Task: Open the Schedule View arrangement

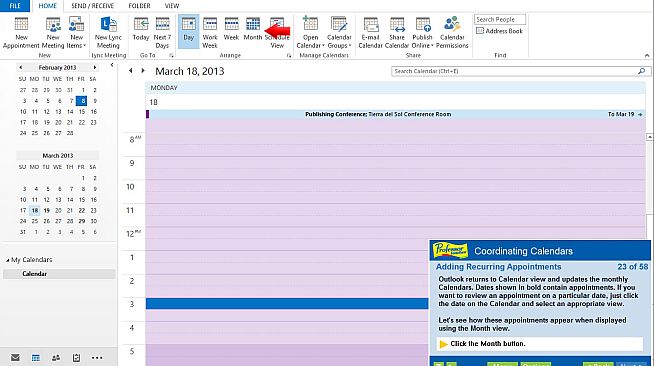Action: click(277, 33)
